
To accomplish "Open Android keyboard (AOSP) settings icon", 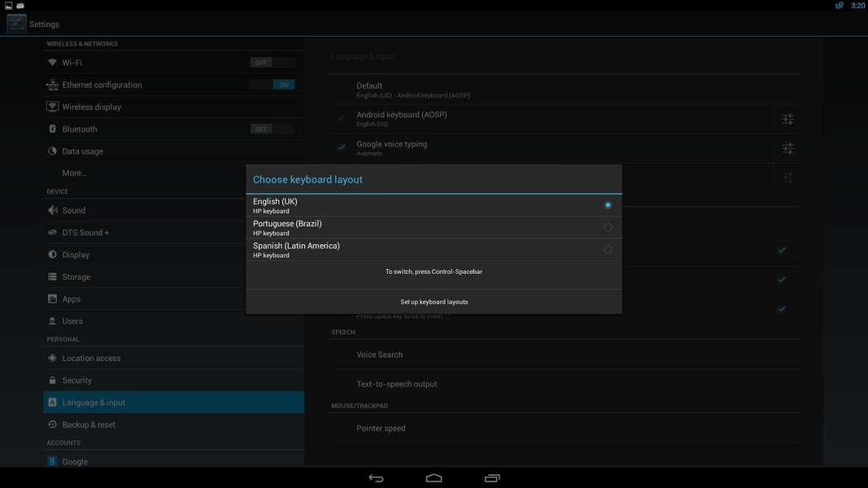I will pyautogui.click(x=787, y=119).
